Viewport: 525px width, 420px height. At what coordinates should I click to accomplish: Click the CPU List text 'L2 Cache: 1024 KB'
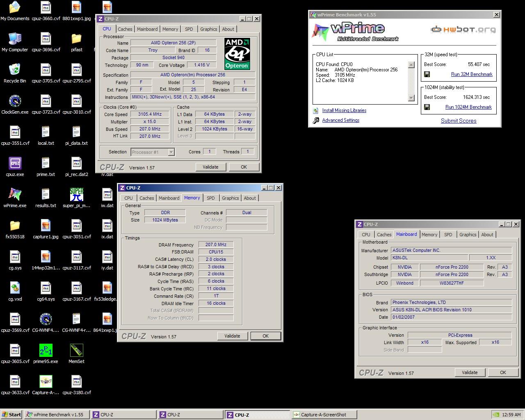335,80
